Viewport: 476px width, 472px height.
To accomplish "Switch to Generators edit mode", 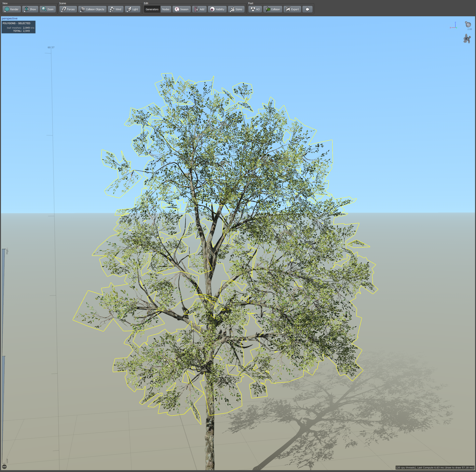I will 152,9.
